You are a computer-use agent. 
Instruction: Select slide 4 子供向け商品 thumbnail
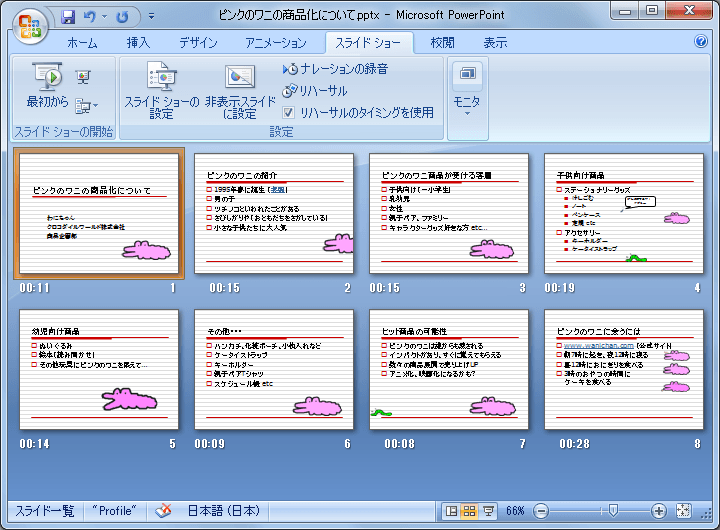[x=624, y=214]
